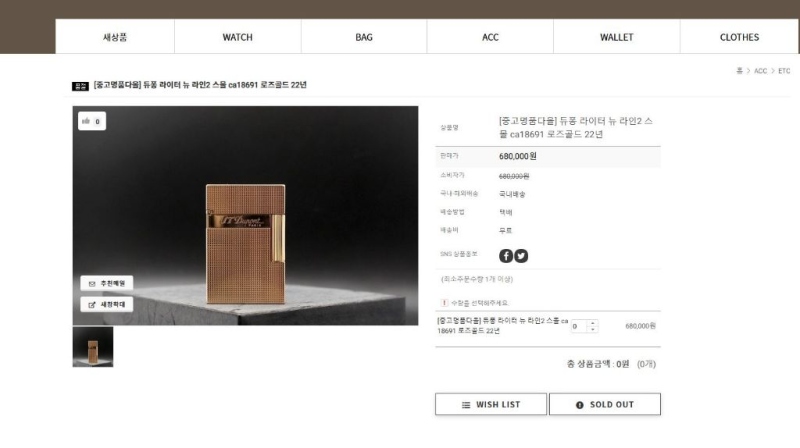The width and height of the screenshot is (800, 448).
Task: Click the main lighter product image
Action: [245, 215]
